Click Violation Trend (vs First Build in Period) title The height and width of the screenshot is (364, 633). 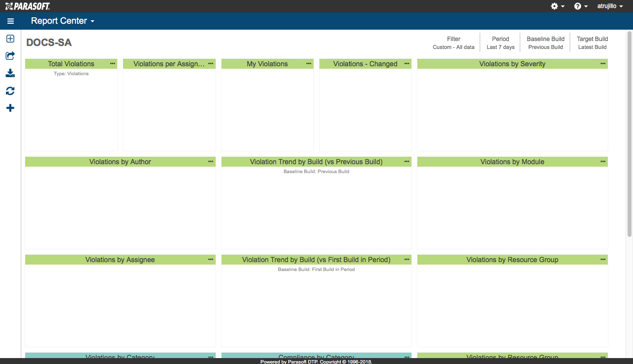coord(316,260)
